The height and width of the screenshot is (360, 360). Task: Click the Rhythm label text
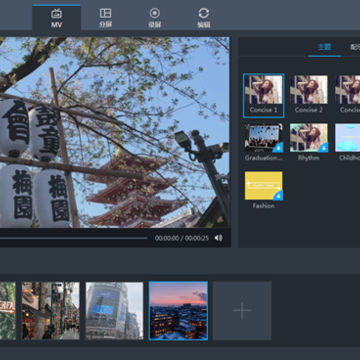[x=309, y=158]
